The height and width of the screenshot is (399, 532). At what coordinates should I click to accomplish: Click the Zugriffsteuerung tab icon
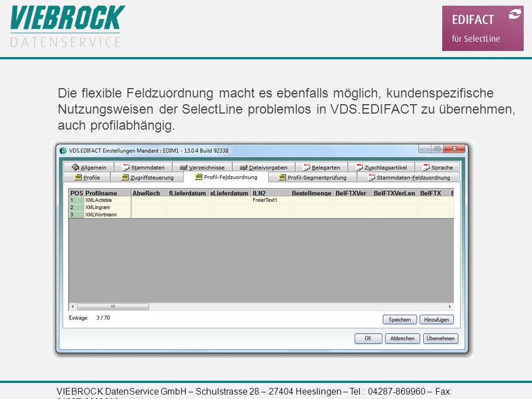(x=125, y=177)
